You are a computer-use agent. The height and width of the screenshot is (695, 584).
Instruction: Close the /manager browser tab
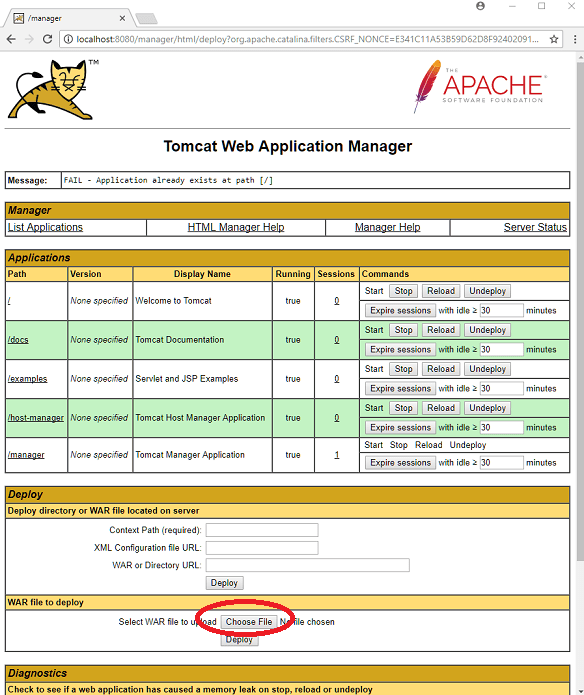(122, 18)
